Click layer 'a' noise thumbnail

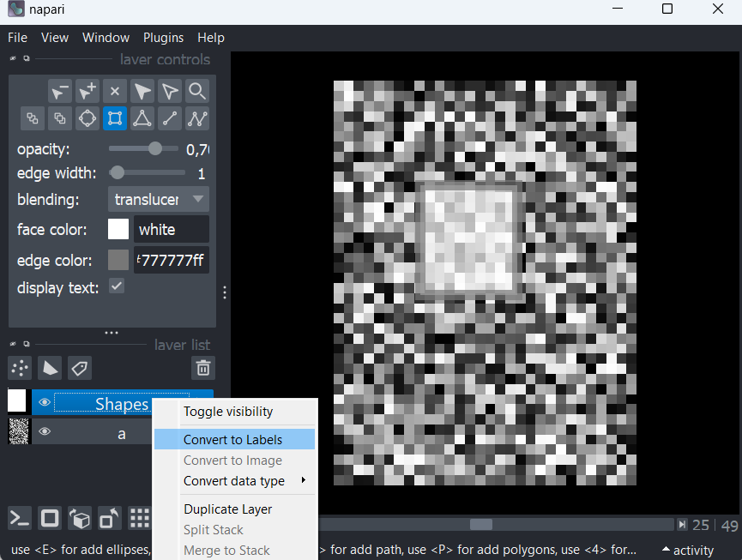point(19,431)
